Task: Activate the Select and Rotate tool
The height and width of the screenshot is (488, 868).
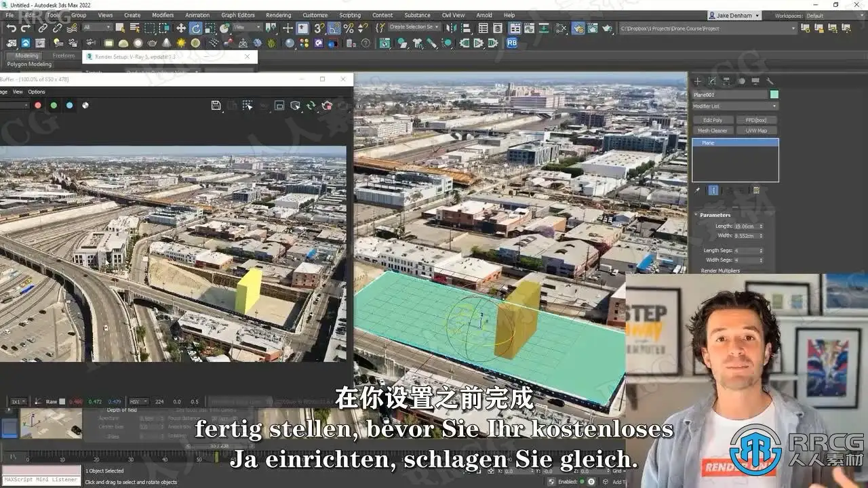Action: (x=196, y=28)
